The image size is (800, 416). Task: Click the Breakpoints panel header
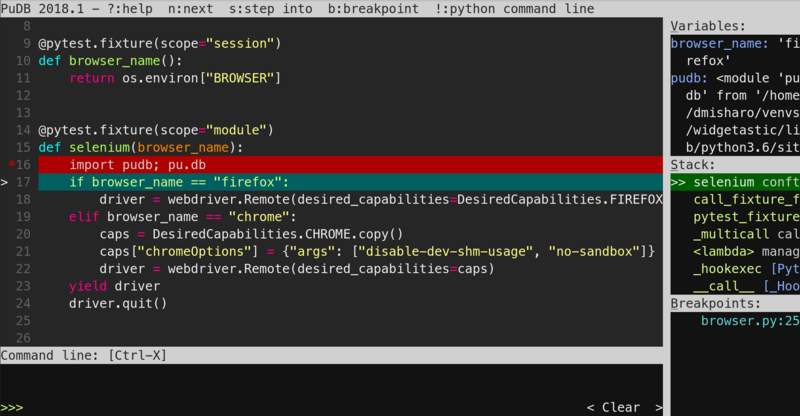[715, 304]
